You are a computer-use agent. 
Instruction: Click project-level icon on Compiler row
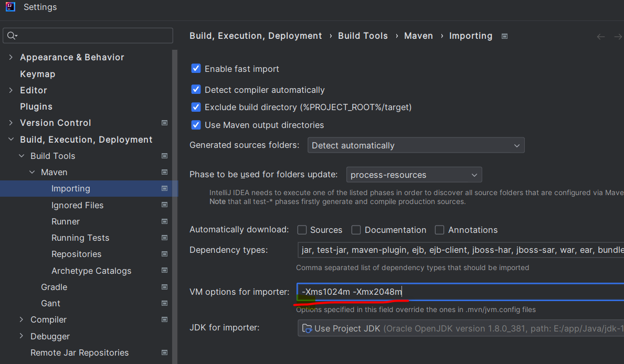click(x=164, y=320)
